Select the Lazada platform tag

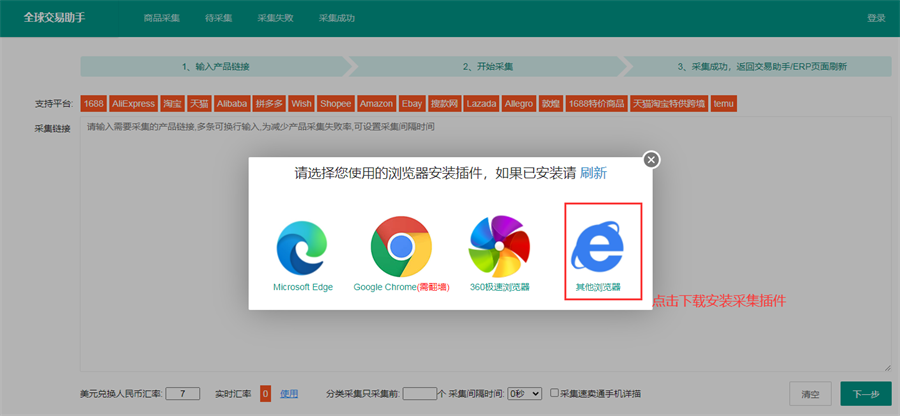[x=481, y=104]
